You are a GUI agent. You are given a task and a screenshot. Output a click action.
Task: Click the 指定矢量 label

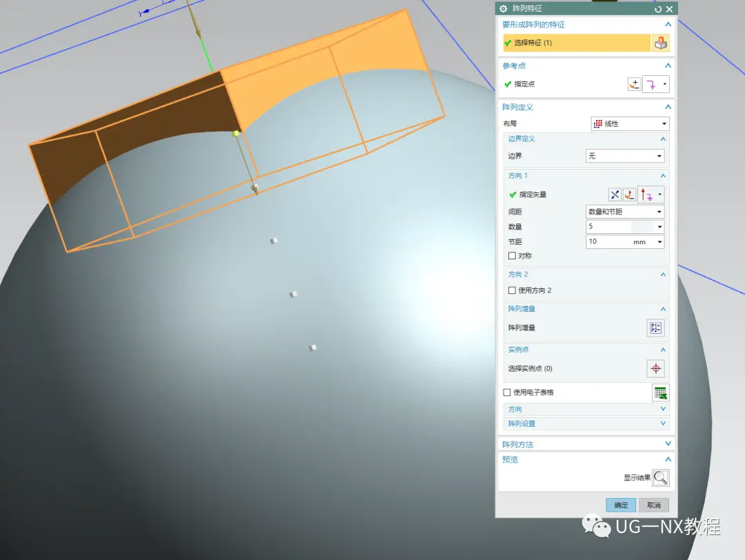[x=533, y=194]
